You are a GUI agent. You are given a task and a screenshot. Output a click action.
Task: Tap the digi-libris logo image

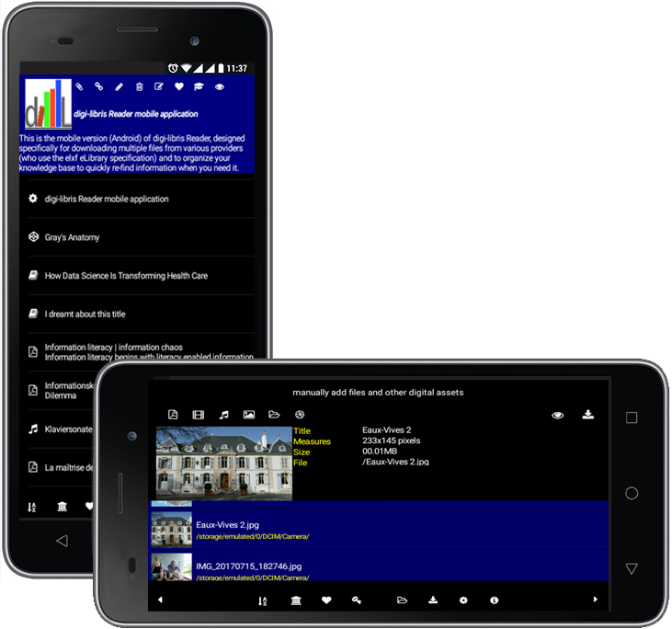[x=48, y=104]
